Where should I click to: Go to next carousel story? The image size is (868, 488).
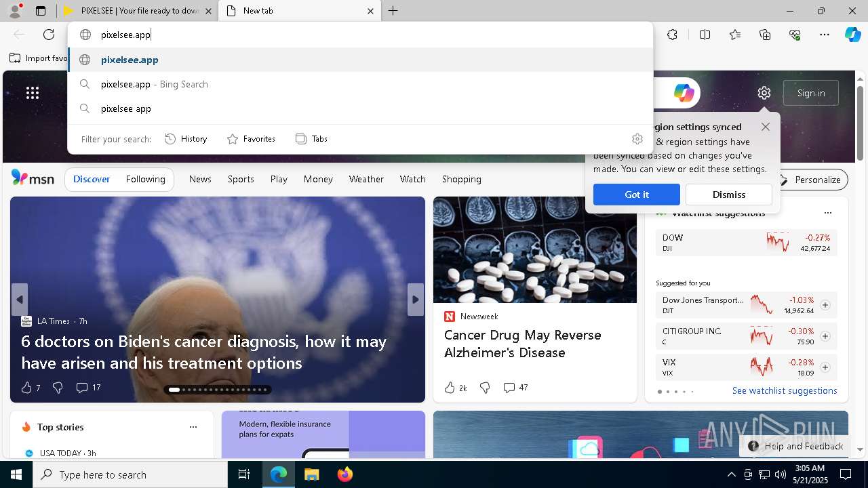pos(416,300)
